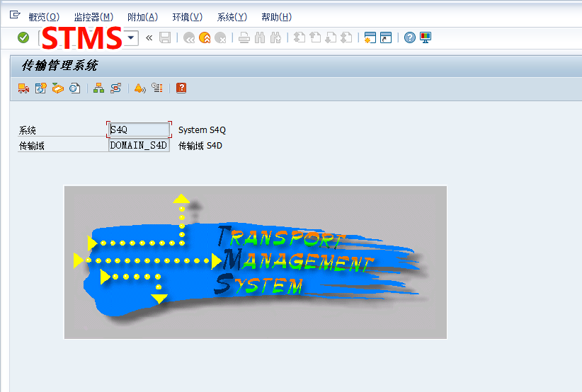Open the 帮助(H) menu

tap(277, 17)
